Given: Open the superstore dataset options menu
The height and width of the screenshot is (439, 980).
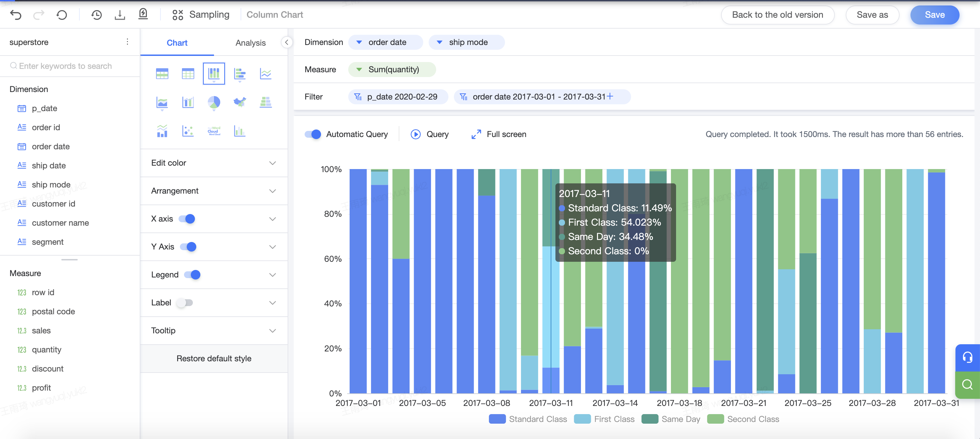Looking at the screenshot, I should [127, 42].
